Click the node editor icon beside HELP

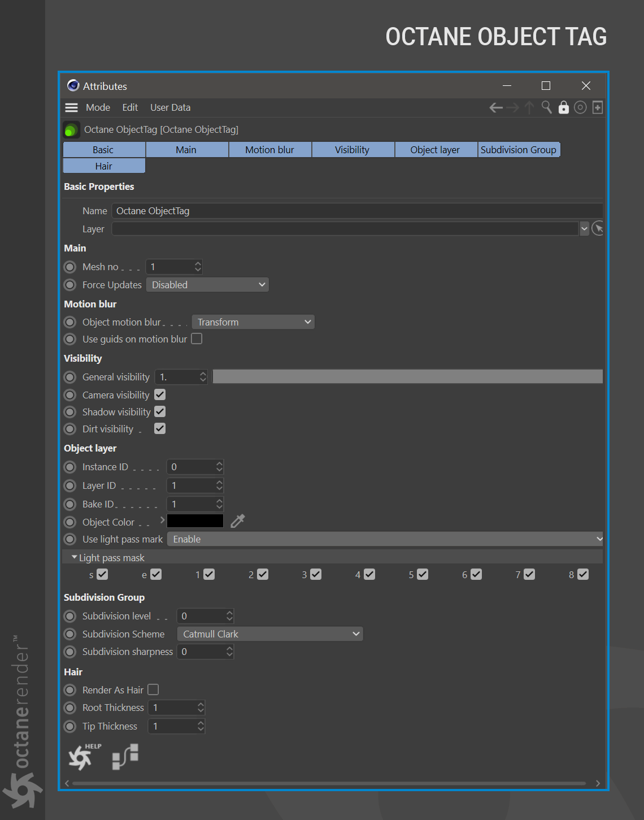pos(125,756)
